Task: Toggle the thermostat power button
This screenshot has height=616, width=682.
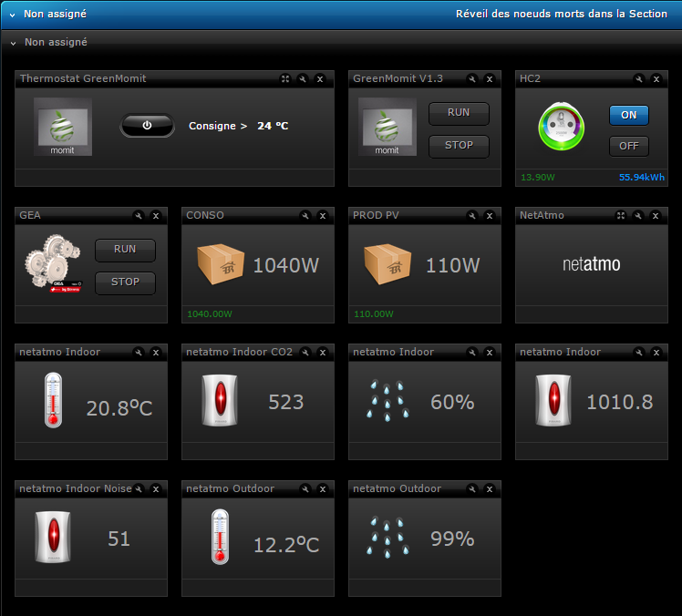Action: click(x=147, y=126)
